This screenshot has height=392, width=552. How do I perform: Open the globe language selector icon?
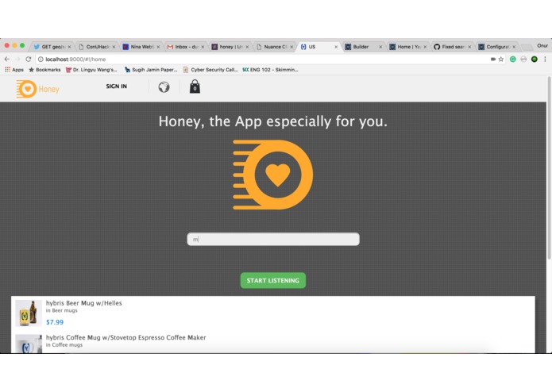pyautogui.click(x=164, y=86)
